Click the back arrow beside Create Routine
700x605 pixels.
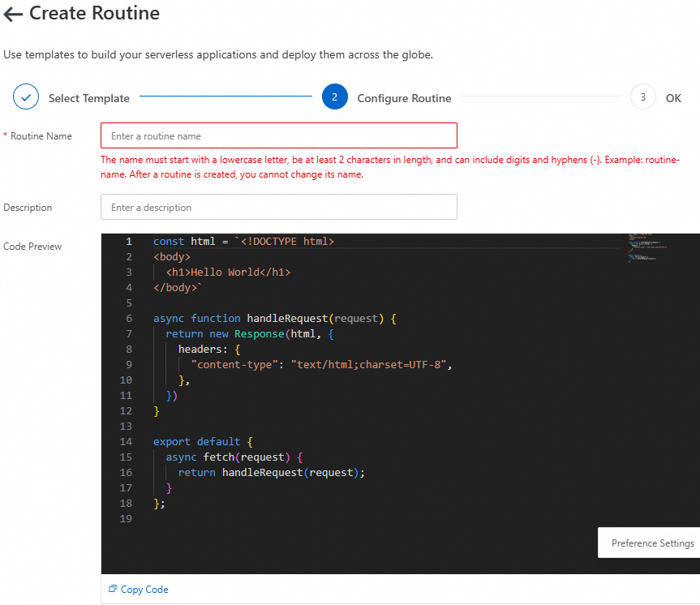pos(13,14)
